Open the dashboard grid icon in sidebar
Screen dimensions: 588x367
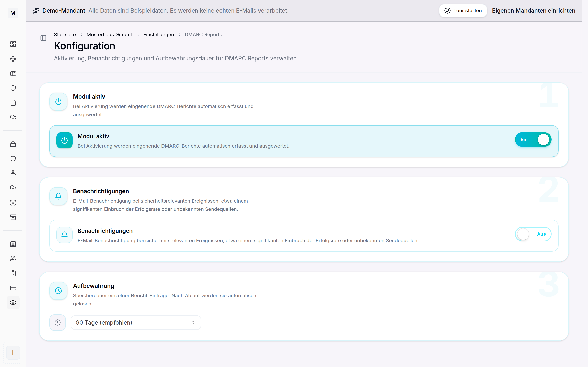pos(13,44)
